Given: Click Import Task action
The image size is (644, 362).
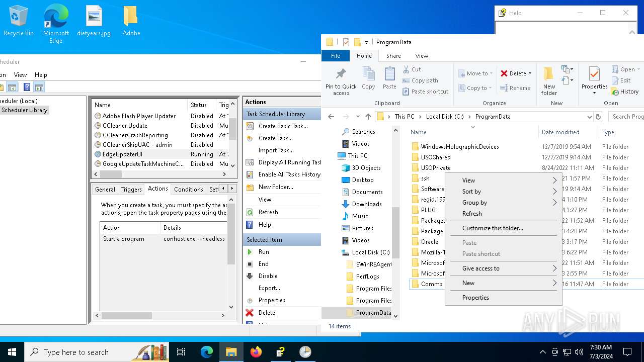Looking at the screenshot, I should 276,150.
